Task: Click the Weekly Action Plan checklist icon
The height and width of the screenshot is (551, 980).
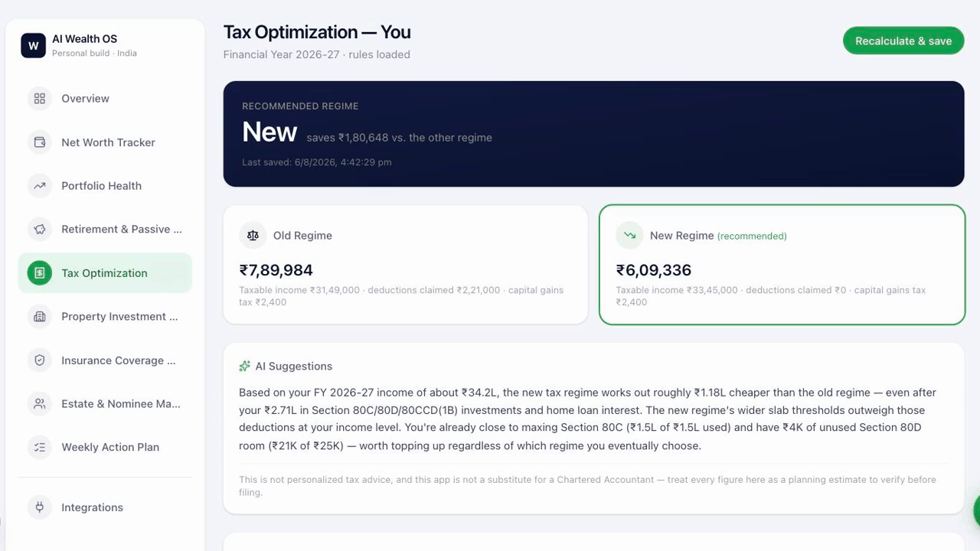Action: [40, 447]
